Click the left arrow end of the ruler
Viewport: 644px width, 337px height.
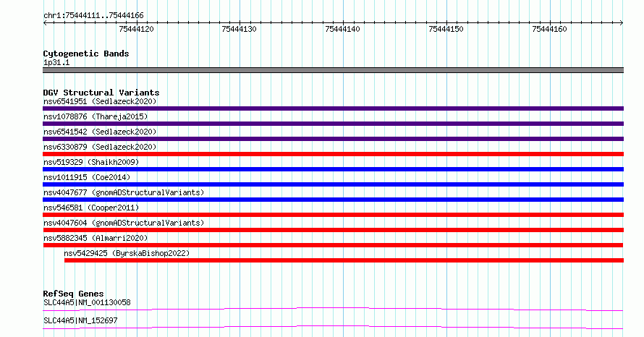tap(45, 23)
